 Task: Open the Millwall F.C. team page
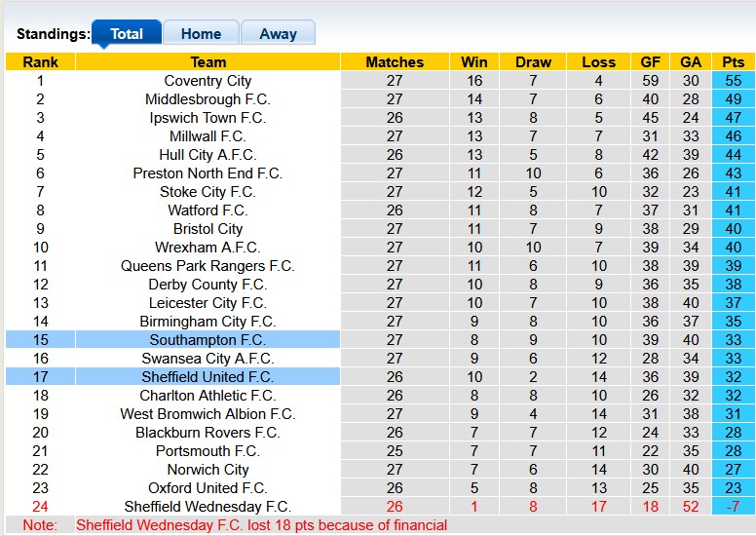pyautogui.click(x=208, y=136)
